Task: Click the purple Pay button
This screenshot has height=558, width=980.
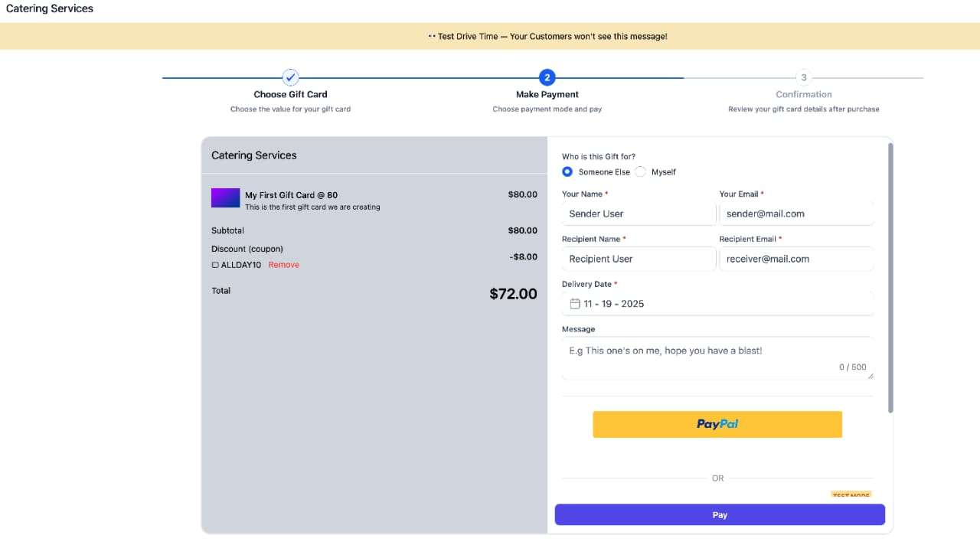Action: click(720, 515)
